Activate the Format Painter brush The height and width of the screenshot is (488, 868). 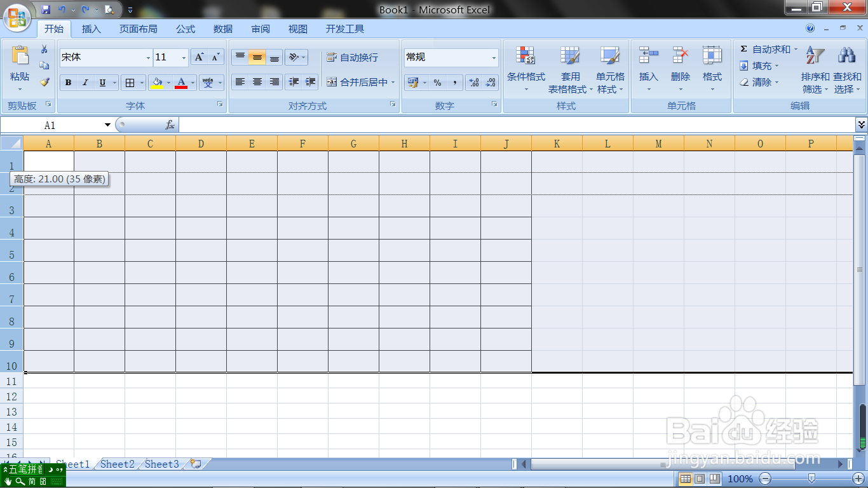(x=44, y=82)
